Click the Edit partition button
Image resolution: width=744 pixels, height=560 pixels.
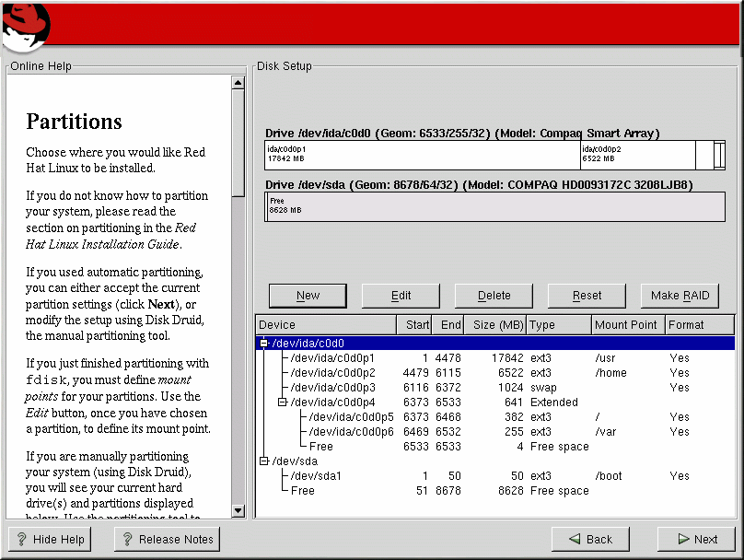(x=401, y=296)
